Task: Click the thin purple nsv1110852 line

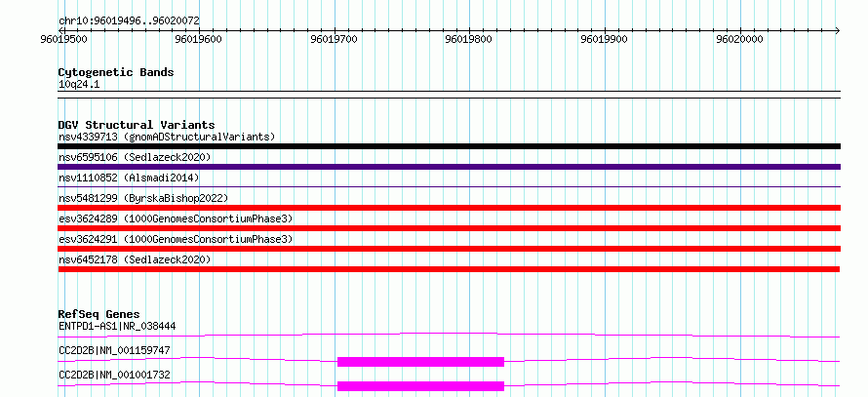Action: click(x=449, y=187)
